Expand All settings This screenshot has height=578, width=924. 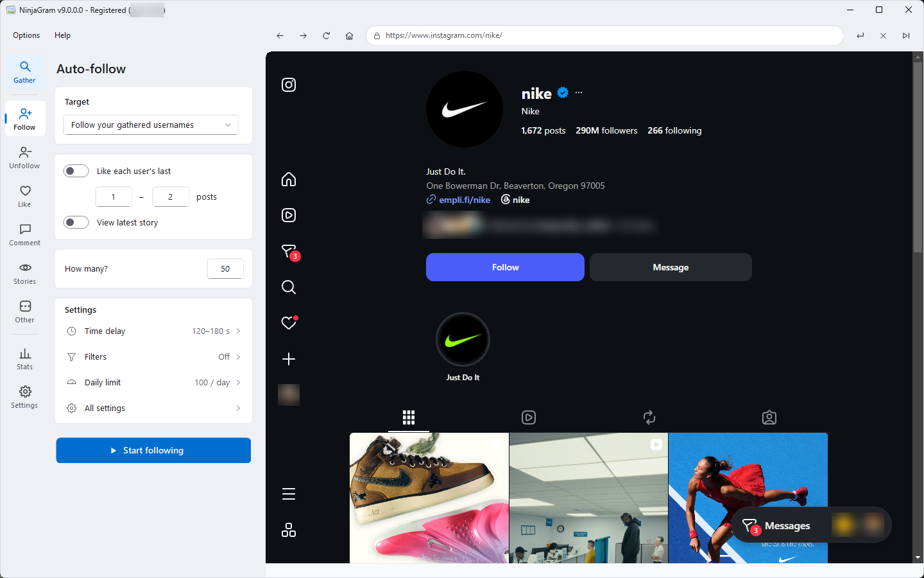click(x=153, y=408)
